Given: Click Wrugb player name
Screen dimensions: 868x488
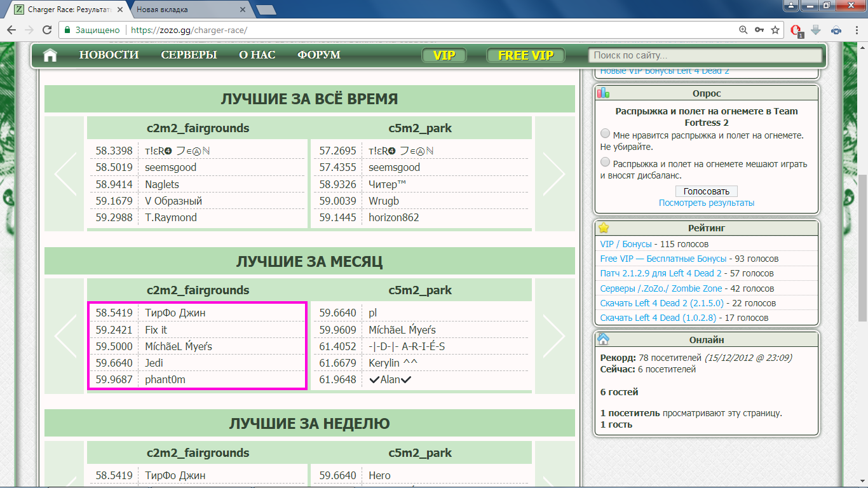Looking at the screenshot, I should point(384,201).
